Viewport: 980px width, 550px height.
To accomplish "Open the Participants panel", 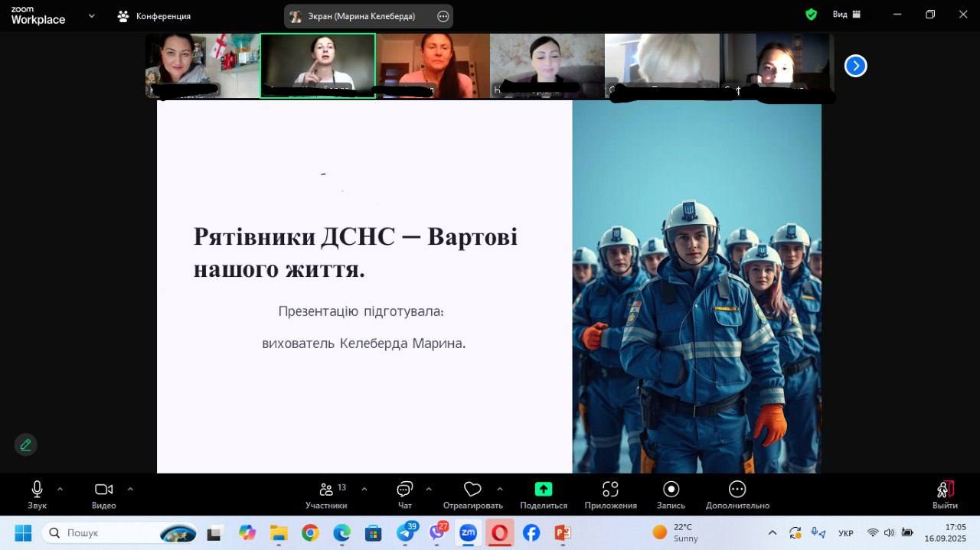I will click(x=326, y=493).
